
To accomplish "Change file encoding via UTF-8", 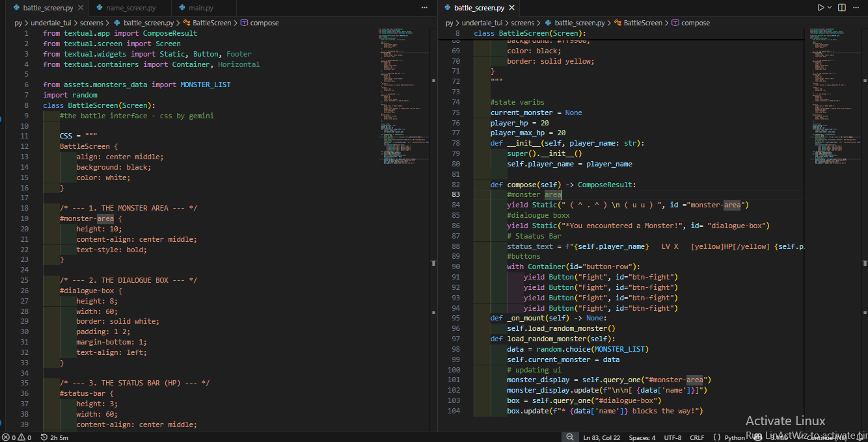I will [x=673, y=437].
